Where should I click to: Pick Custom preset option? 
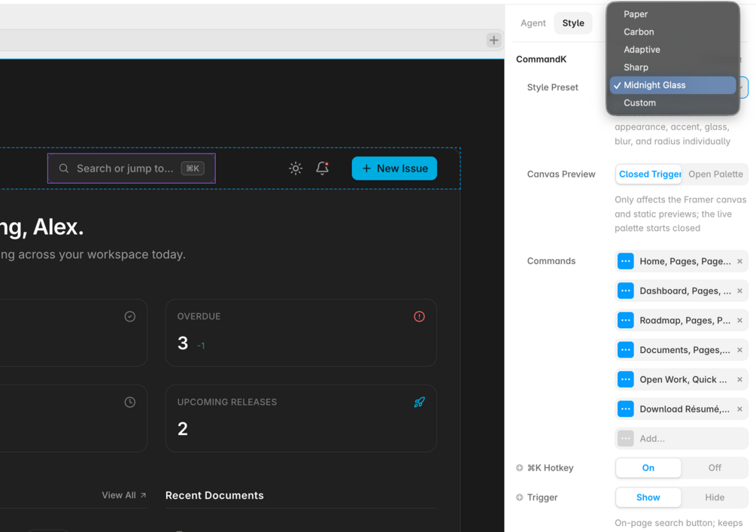tap(673, 103)
